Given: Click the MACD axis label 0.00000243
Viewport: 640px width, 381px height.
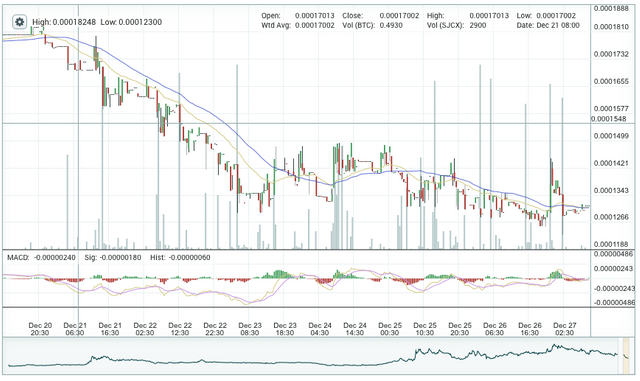Looking at the screenshot, I should [613, 269].
